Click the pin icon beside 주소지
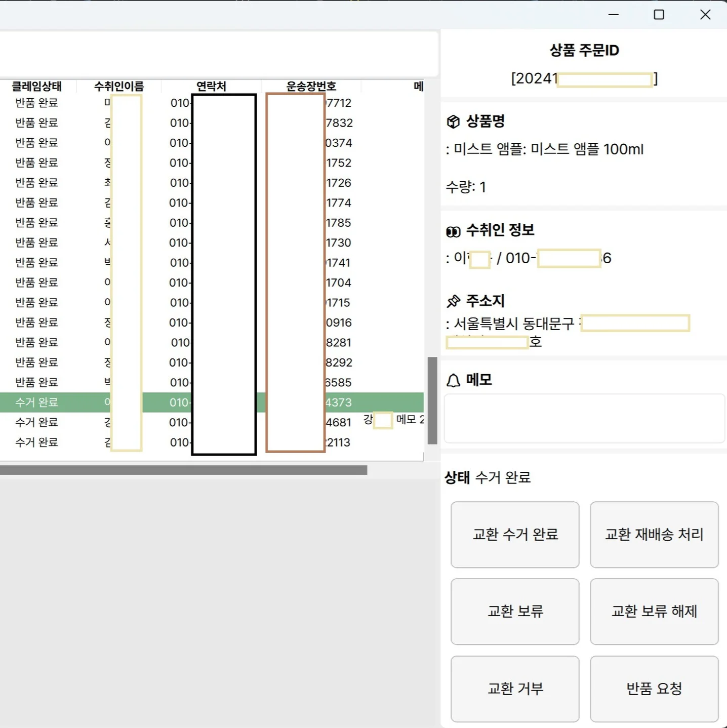 (453, 301)
